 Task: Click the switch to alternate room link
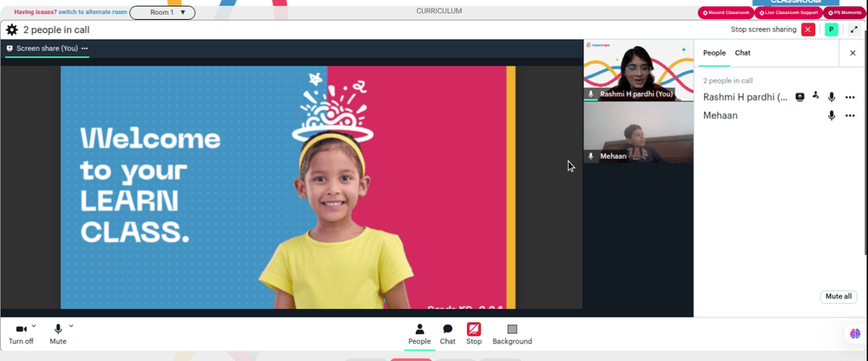[93, 12]
